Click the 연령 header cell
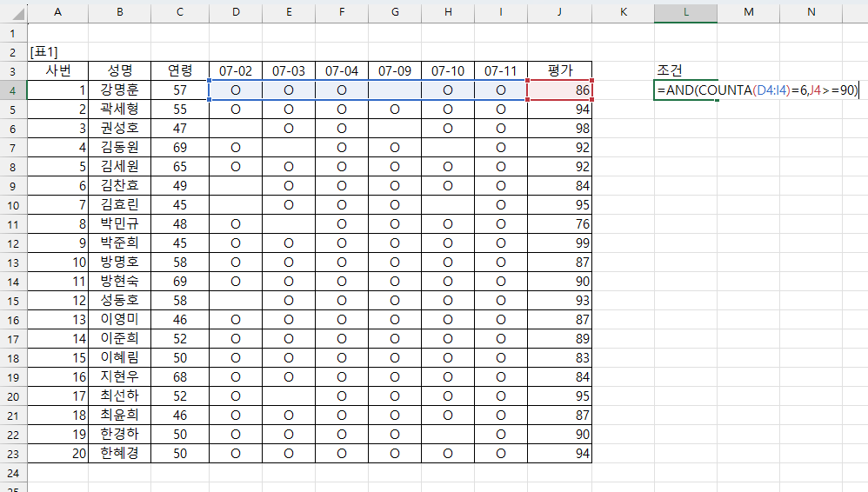The image size is (868, 492). (180, 70)
